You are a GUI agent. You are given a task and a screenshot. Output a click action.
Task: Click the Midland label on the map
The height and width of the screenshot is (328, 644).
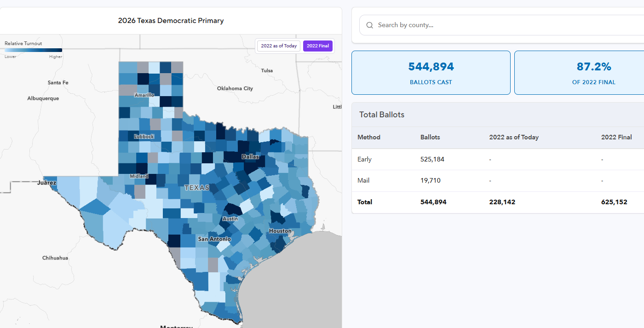coord(139,176)
